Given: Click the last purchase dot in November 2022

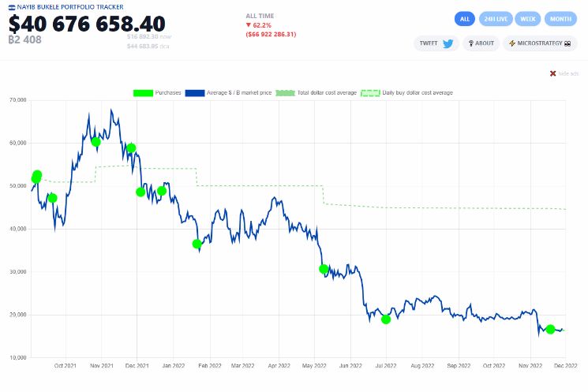Looking at the screenshot, I should [550, 329].
